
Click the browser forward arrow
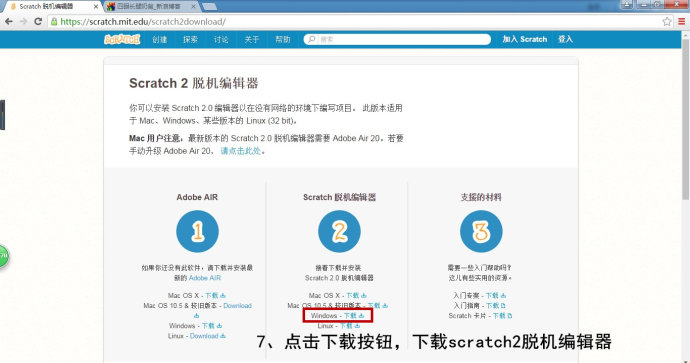pos(23,22)
